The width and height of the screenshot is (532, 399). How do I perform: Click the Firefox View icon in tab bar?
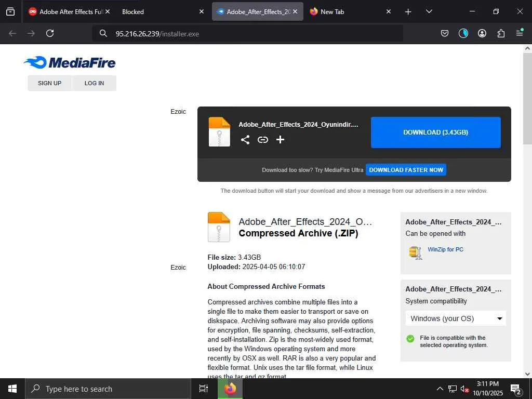(10, 11)
